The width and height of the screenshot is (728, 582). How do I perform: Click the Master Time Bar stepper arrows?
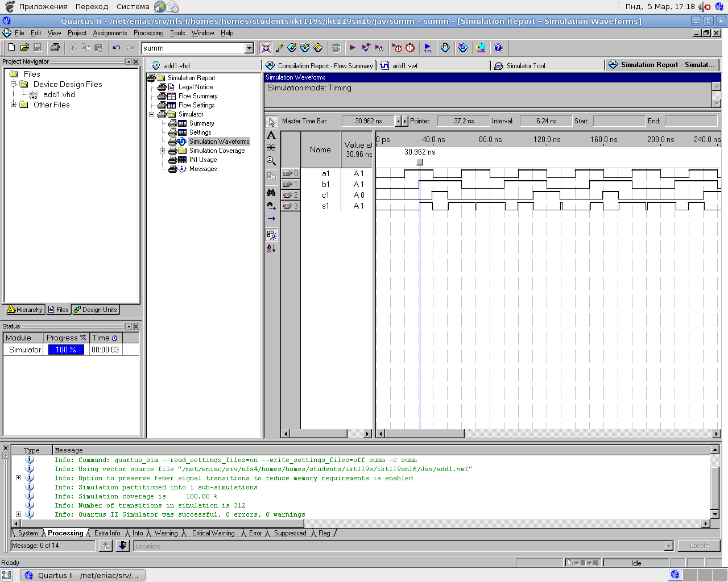point(402,121)
